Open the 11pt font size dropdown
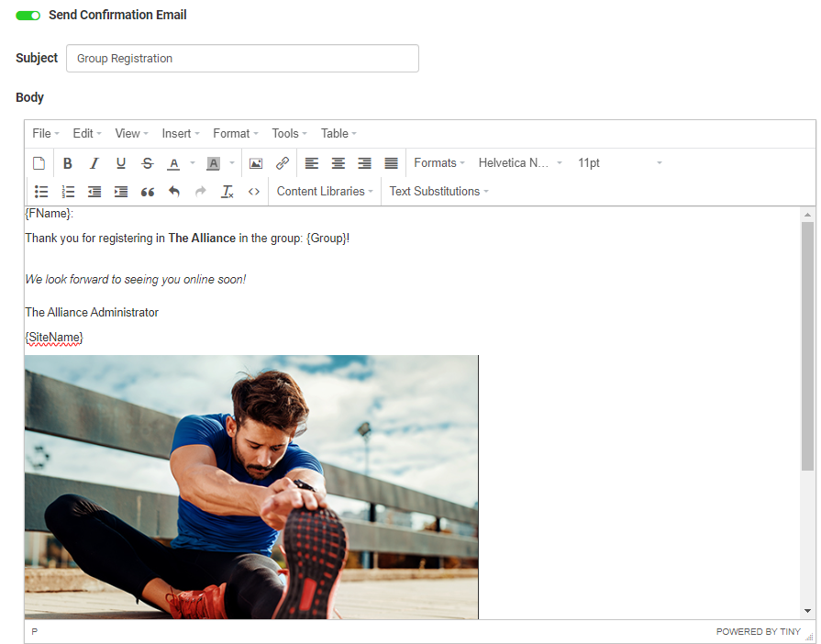821x644 pixels. [619, 163]
